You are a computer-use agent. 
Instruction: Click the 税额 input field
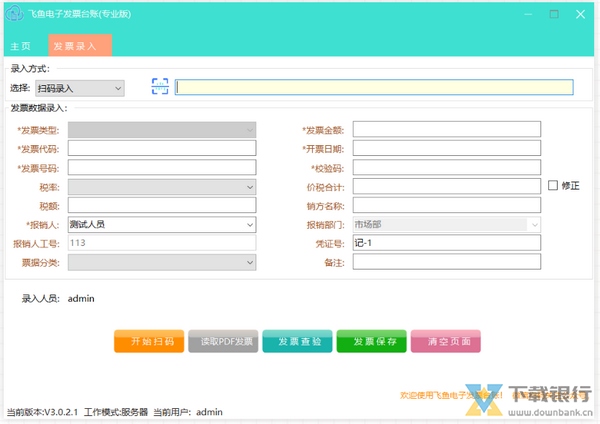click(162, 205)
